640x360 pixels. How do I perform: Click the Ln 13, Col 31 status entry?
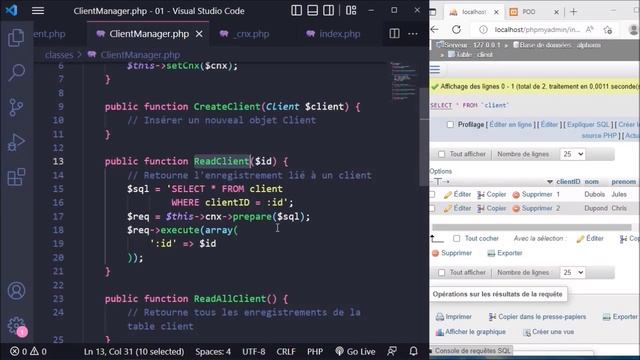coord(134,351)
